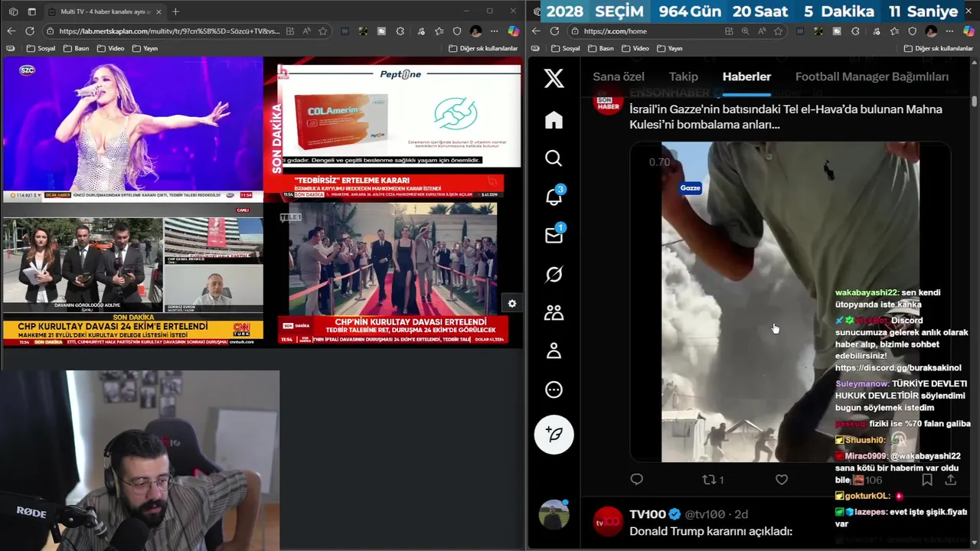
Task: Use the X feed vertical scrollbar
Action: [x=974, y=101]
